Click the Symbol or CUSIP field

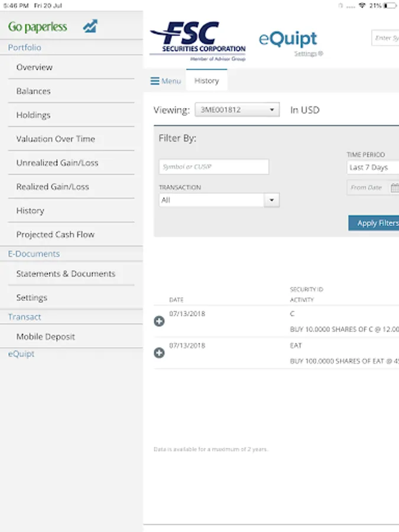pyautogui.click(x=214, y=167)
